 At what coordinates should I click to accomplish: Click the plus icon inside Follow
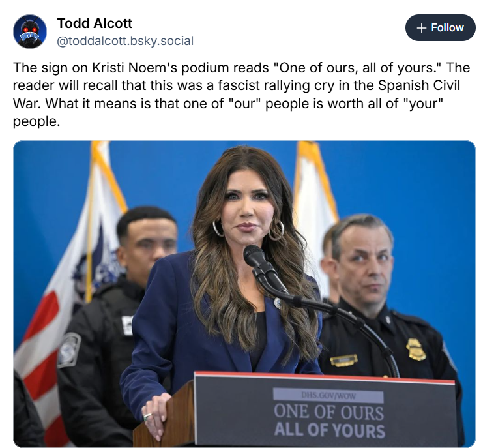pos(422,28)
